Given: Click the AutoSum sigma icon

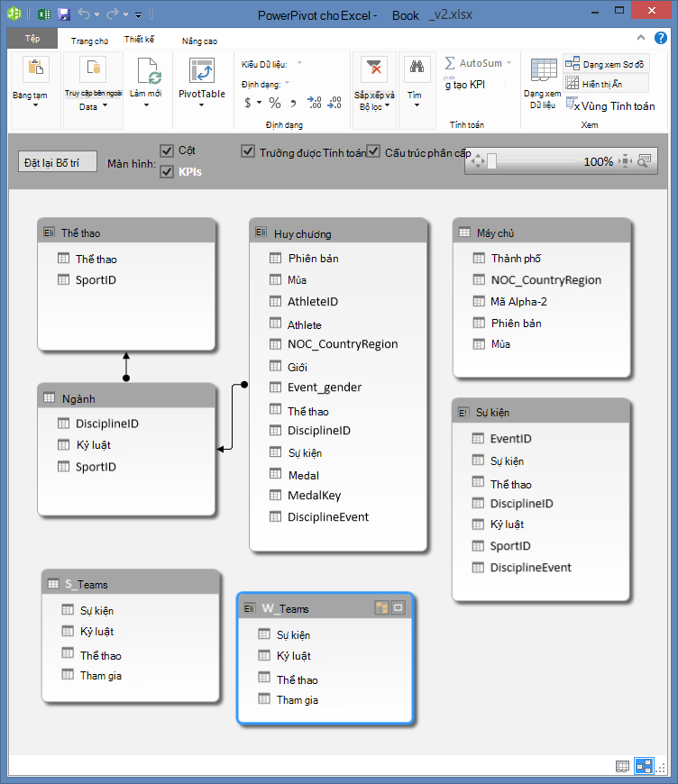Looking at the screenshot, I should (449, 63).
